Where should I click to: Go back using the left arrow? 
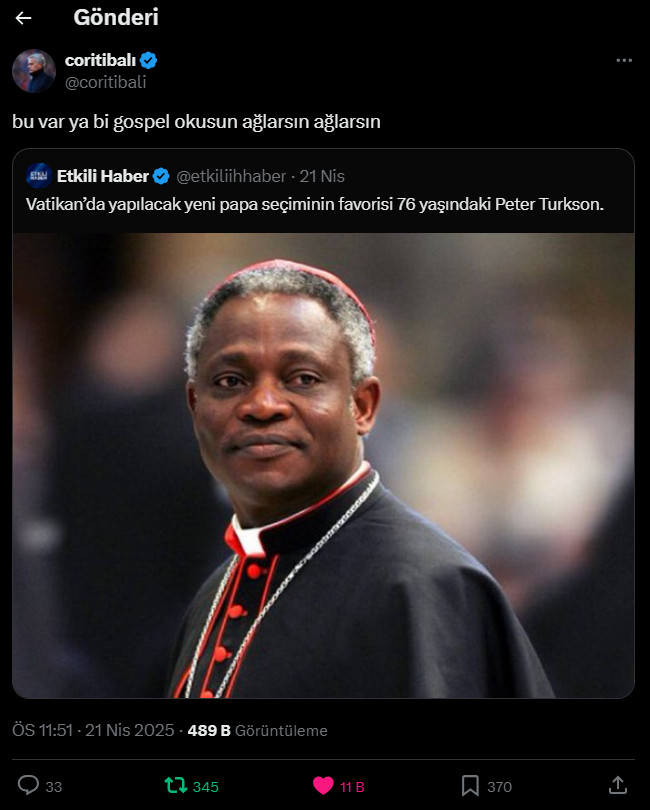[x=23, y=18]
